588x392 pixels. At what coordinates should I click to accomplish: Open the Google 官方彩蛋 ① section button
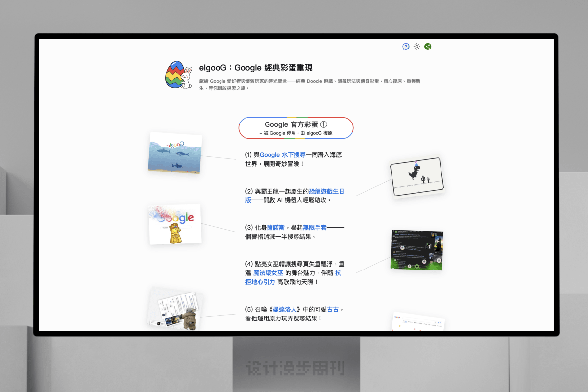pyautogui.click(x=296, y=128)
